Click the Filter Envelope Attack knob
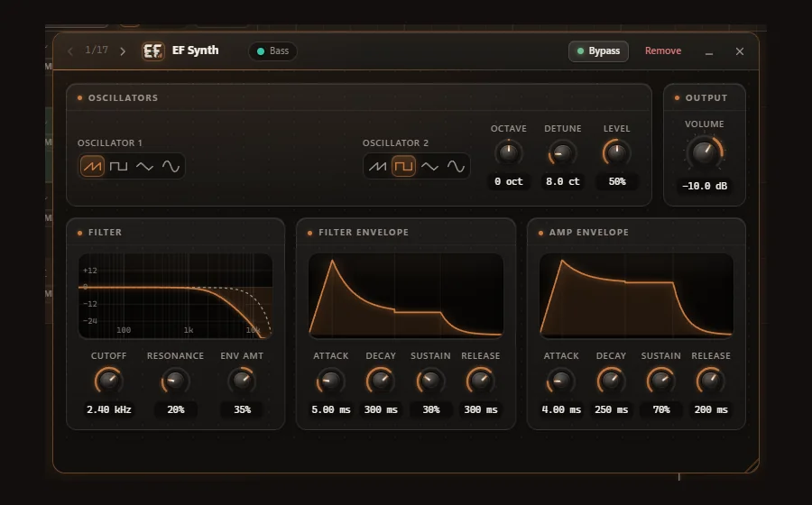The image size is (812, 505). click(330, 381)
